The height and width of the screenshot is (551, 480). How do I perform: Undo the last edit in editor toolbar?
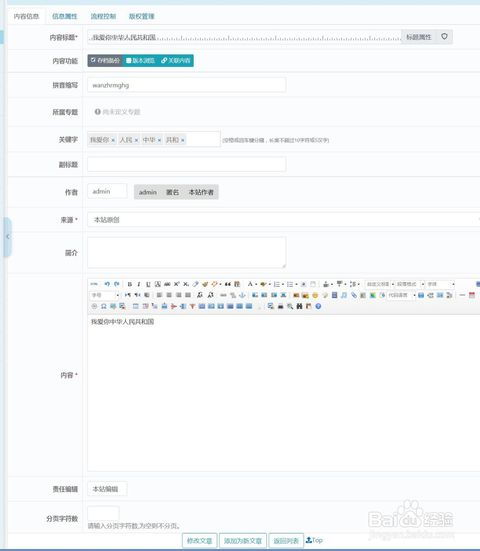click(107, 284)
